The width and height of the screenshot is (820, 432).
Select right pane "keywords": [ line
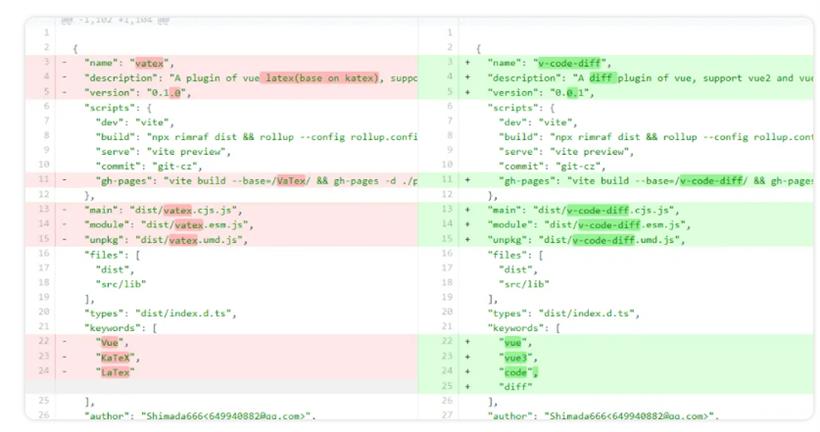(616, 328)
